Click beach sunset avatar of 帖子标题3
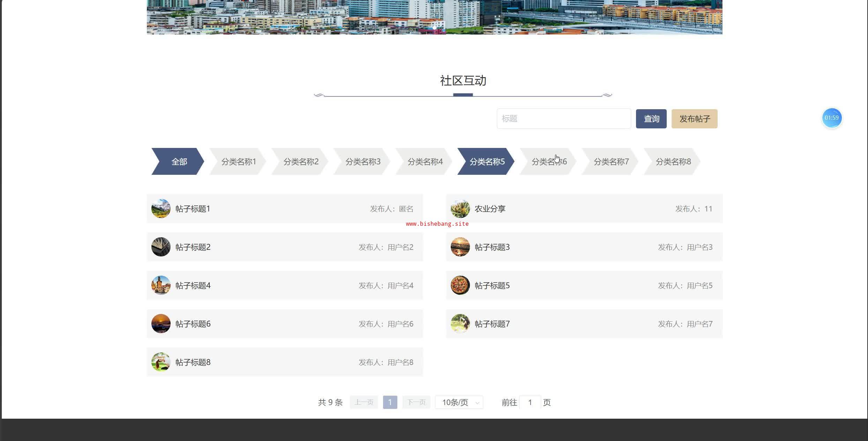 (460, 247)
